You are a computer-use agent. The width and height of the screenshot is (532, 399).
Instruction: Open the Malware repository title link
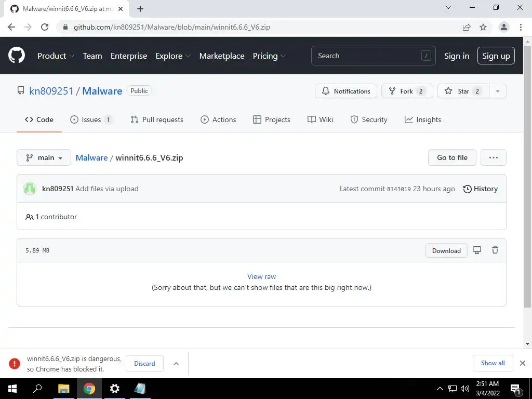point(102,91)
